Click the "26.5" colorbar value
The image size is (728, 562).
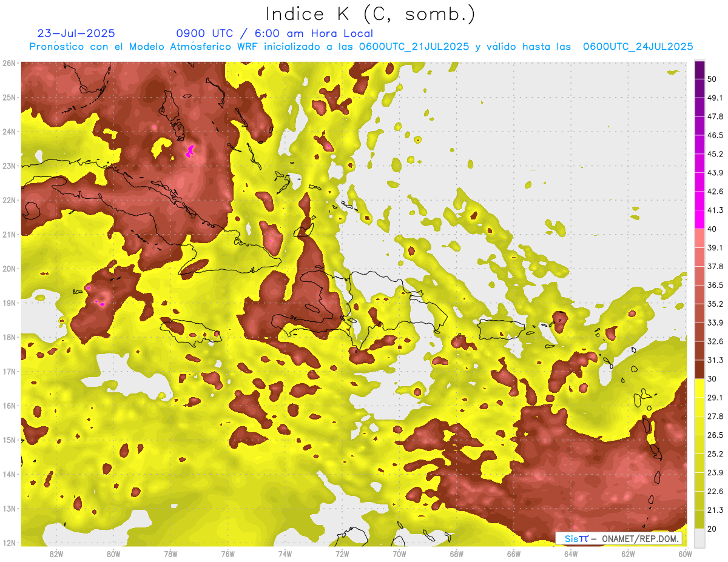716,435
